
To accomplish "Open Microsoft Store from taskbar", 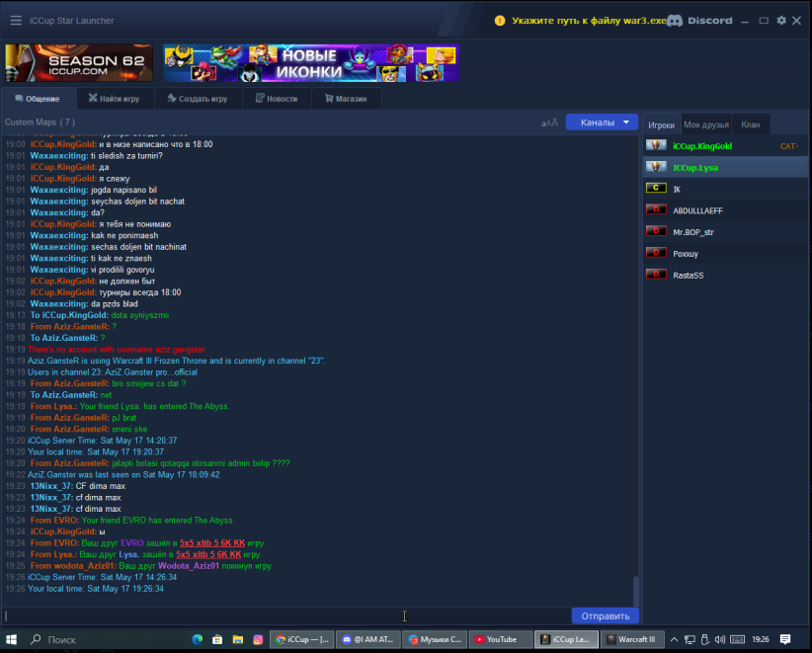I will click(217, 639).
